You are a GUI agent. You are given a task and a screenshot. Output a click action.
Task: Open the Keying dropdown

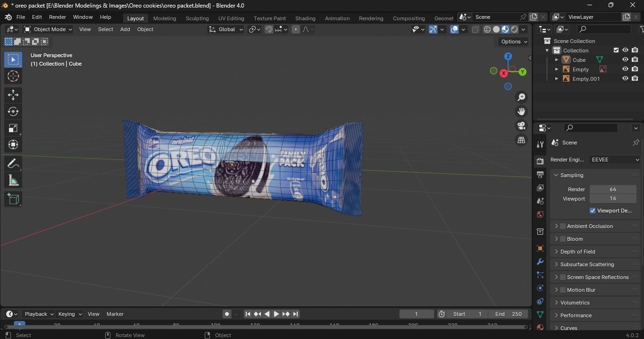(x=70, y=314)
